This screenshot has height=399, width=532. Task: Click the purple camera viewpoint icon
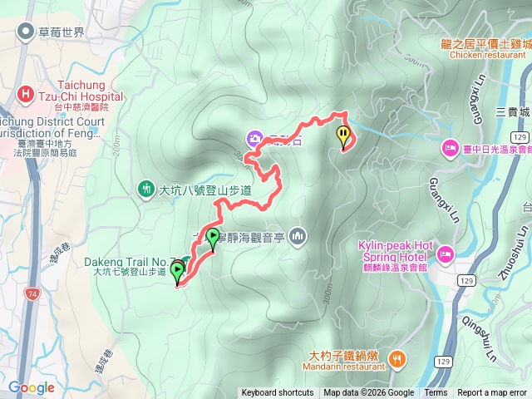[254, 139]
